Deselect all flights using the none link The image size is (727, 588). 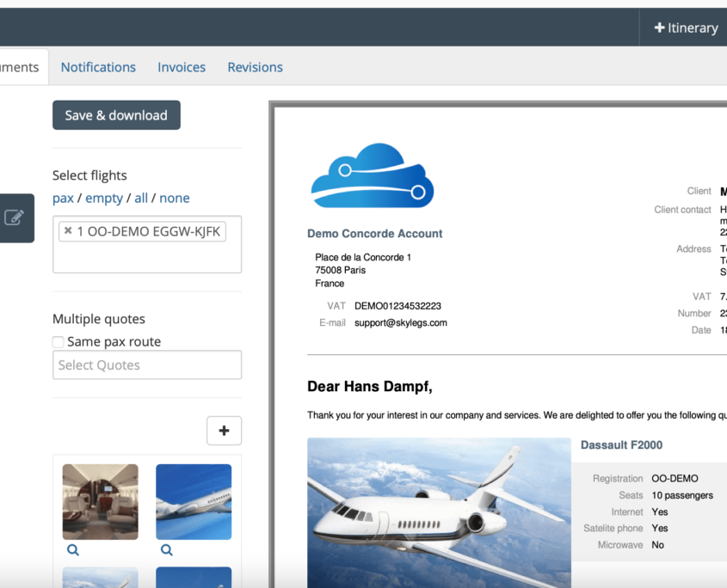[x=175, y=198]
